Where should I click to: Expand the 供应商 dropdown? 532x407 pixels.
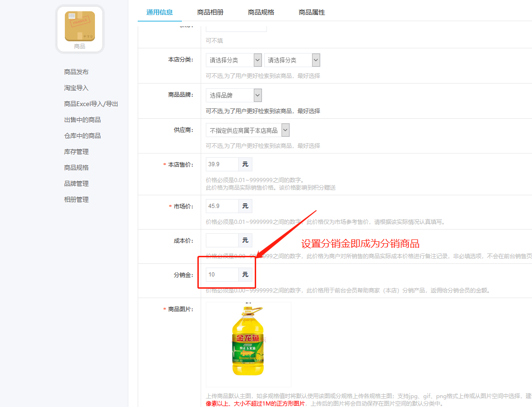pyautogui.click(x=248, y=130)
